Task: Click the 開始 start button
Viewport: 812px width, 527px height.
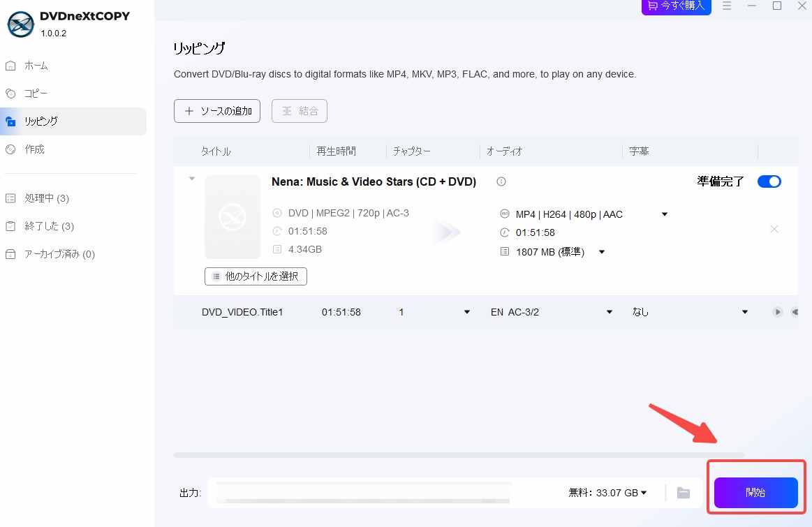Action: pyautogui.click(x=755, y=492)
